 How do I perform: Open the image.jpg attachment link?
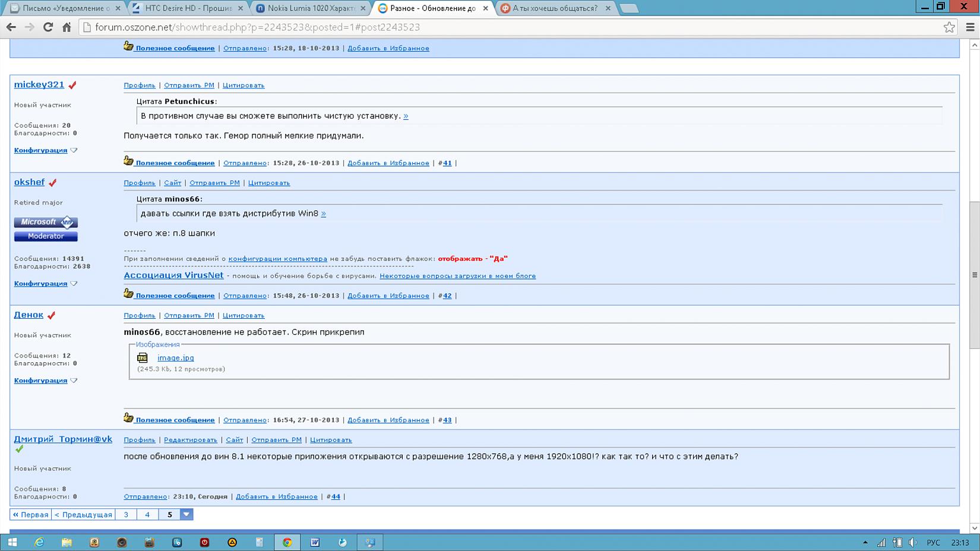point(176,357)
